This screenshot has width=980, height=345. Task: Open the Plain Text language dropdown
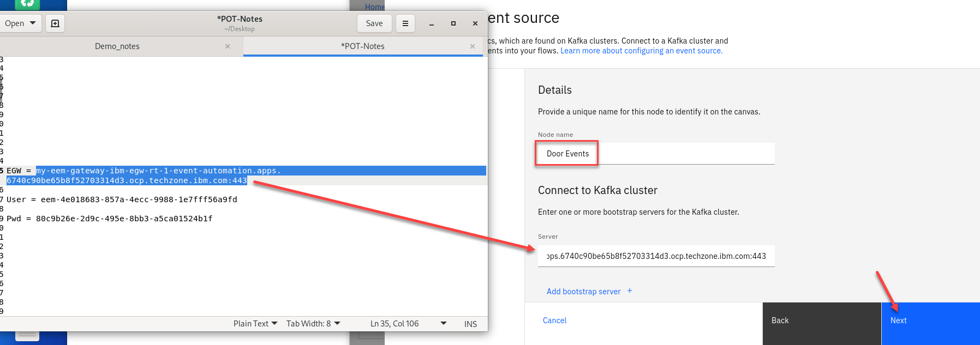click(255, 324)
